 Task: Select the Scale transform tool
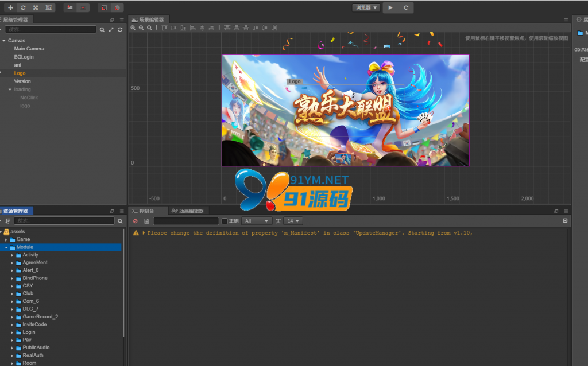[x=36, y=7]
